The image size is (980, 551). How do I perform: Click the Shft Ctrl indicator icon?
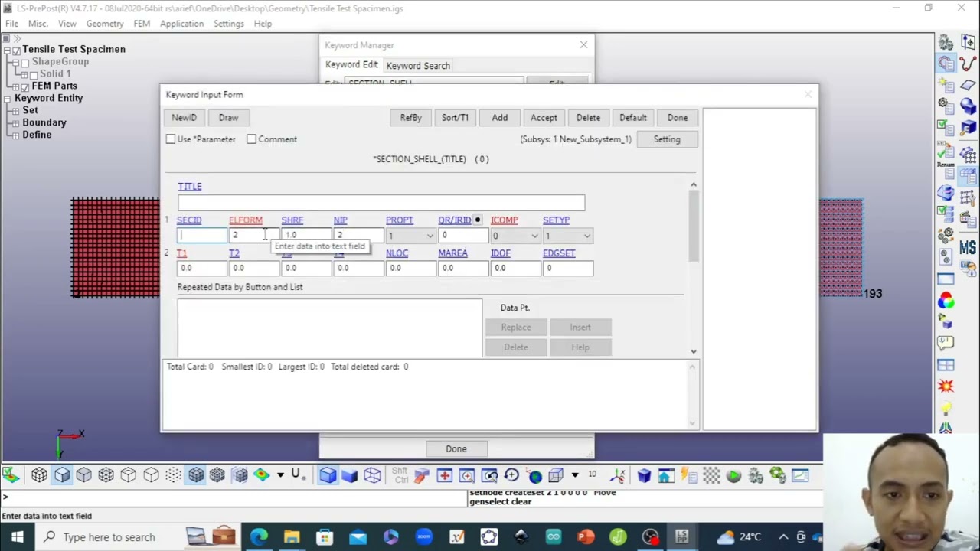point(400,476)
